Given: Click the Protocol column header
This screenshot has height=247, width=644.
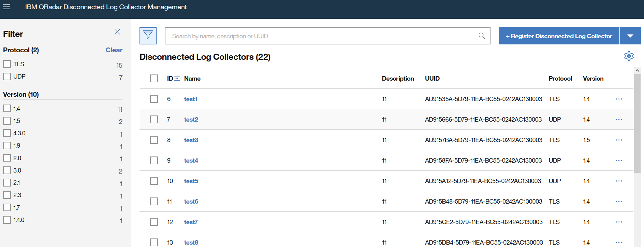Looking at the screenshot, I should click(x=560, y=79).
